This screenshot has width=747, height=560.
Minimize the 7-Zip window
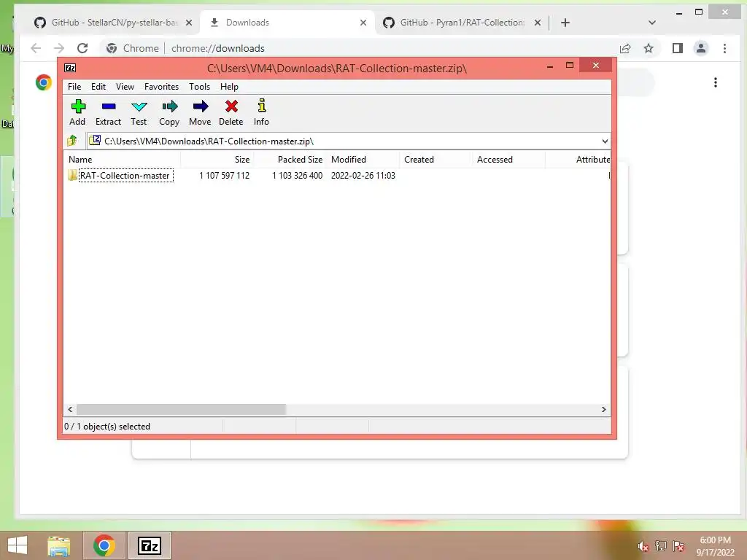tap(550, 66)
